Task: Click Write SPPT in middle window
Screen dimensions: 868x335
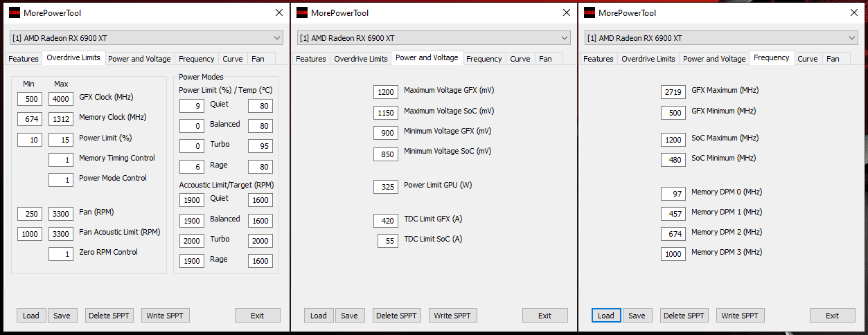Action: (453, 316)
